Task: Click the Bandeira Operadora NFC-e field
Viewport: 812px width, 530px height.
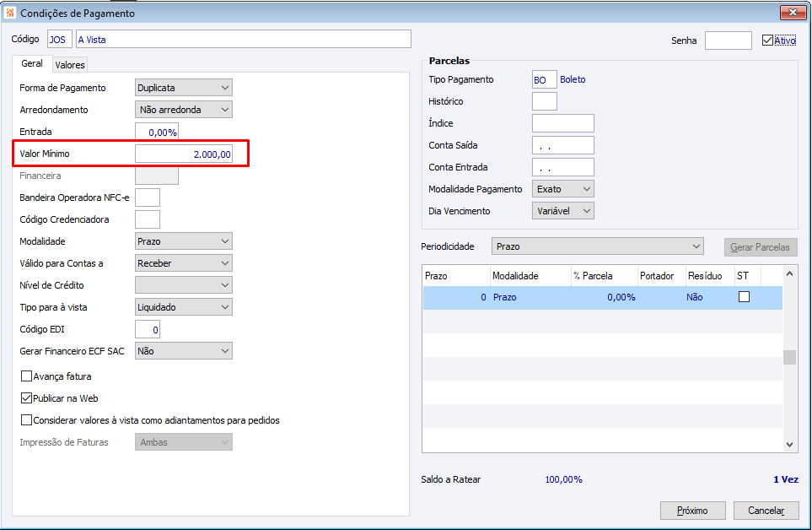Action: [148, 197]
